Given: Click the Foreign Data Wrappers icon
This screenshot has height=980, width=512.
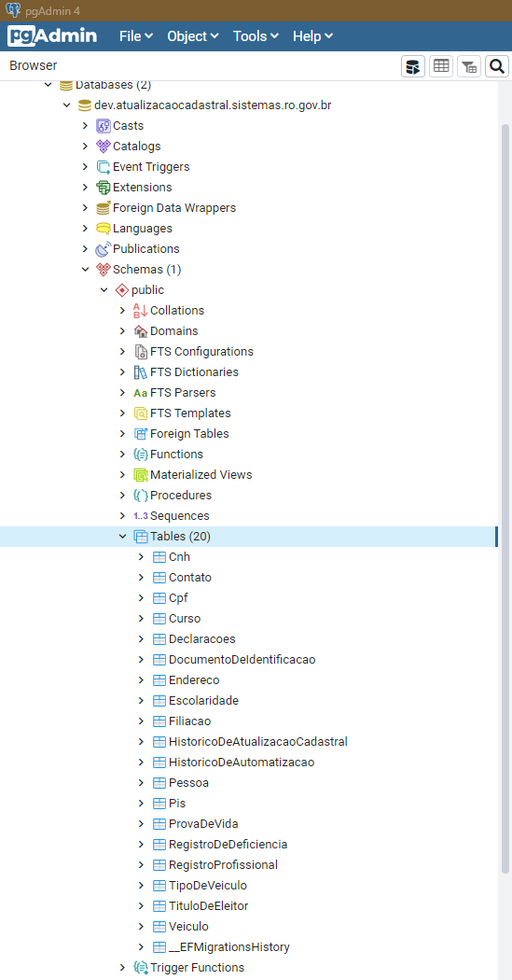Looking at the screenshot, I should 103,207.
